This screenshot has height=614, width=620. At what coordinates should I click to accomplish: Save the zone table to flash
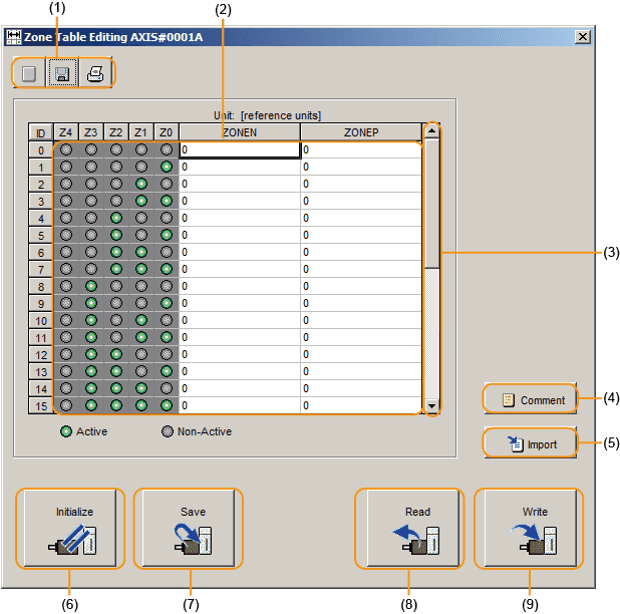[192, 526]
